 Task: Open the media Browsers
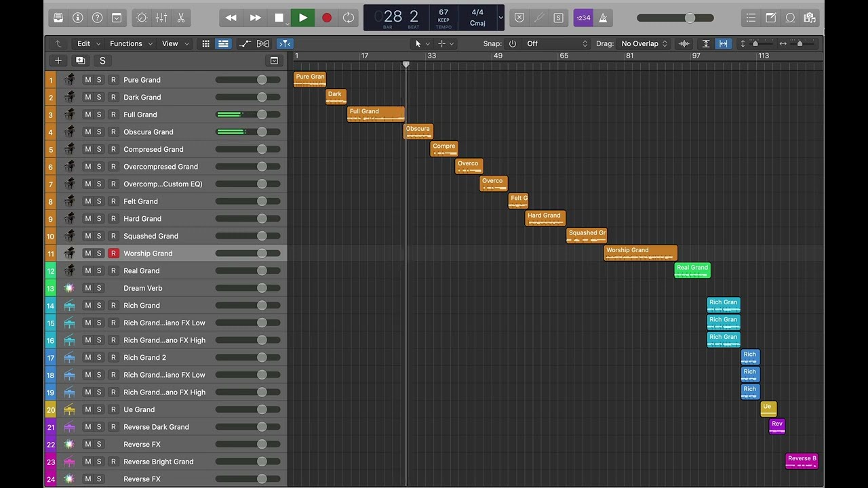click(x=810, y=18)
